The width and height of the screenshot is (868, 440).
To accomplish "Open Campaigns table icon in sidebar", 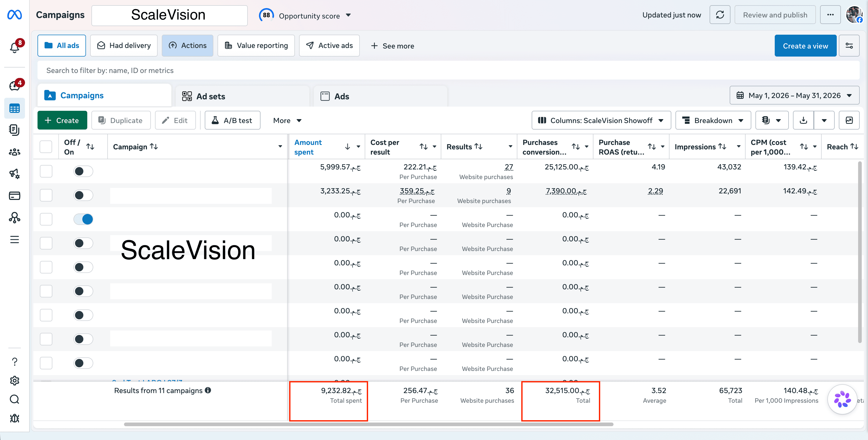I will pos(15,109).
